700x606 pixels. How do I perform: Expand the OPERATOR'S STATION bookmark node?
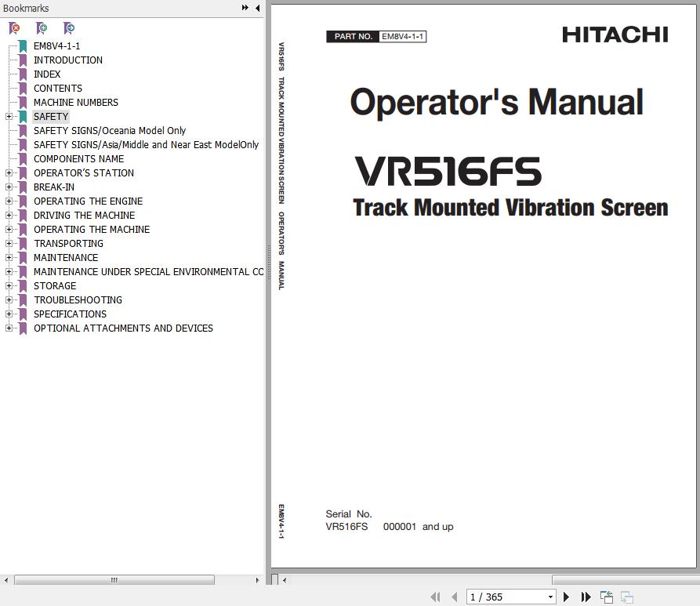(x=9, y=172)
